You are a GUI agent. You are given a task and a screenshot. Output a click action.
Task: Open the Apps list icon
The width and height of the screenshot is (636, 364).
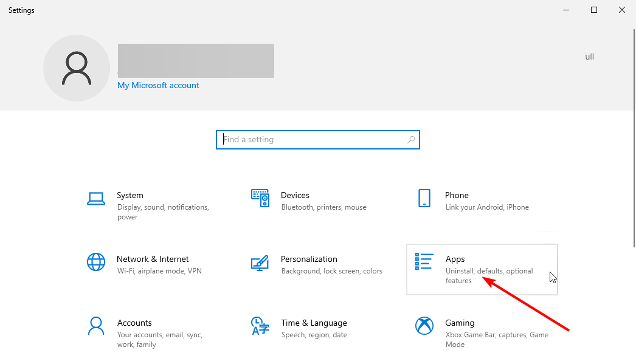coord(424,261)
